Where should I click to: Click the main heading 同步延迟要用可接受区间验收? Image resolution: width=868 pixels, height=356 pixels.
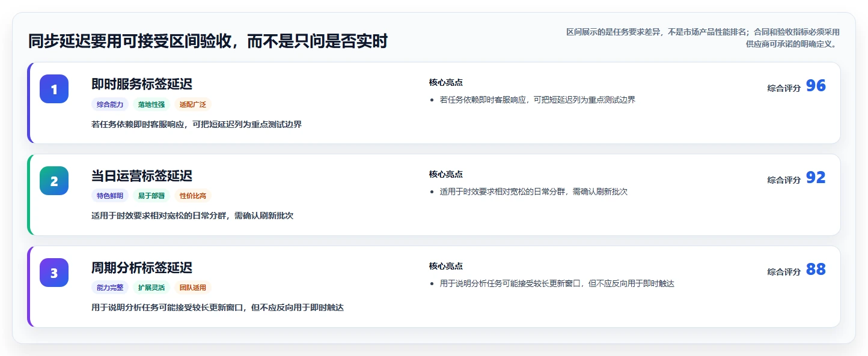coord(208,41)
